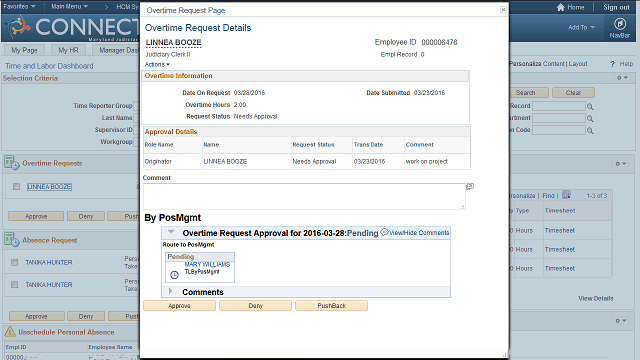Open the NavBar compass icon
640x360 pixels.
(x=620, y=24)
